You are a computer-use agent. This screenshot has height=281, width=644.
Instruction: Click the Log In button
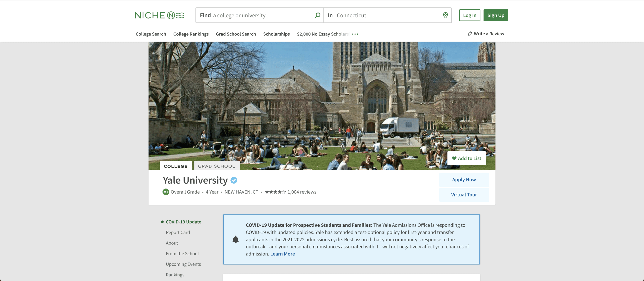(469, 15)
